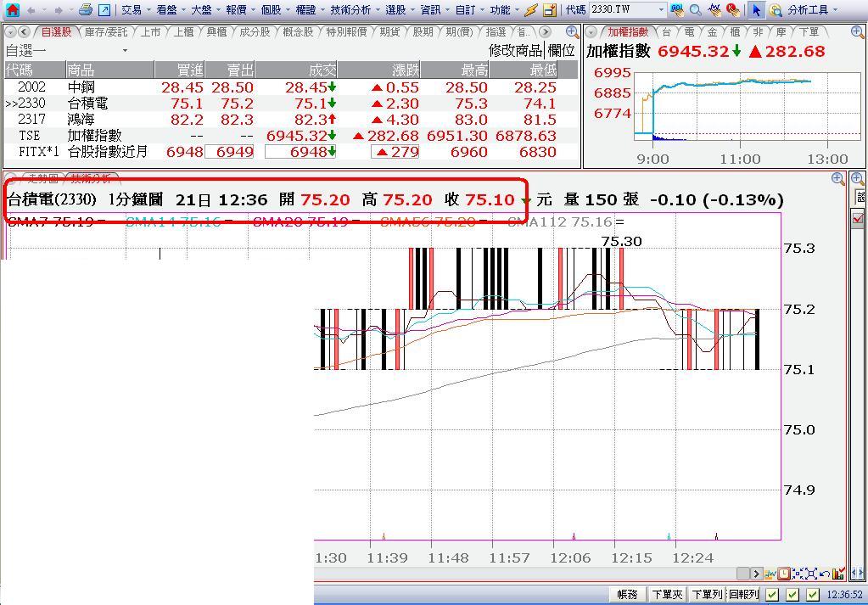The image size is (868, 605).
Task: Open the 分析工具 dropdown
Action: 836,10
